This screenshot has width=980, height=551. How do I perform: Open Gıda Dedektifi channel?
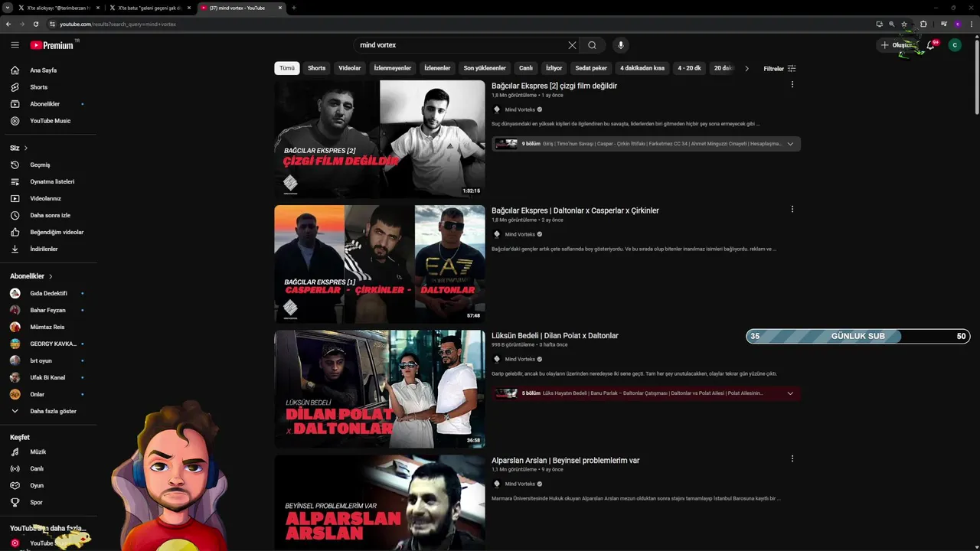click(48, 293)
